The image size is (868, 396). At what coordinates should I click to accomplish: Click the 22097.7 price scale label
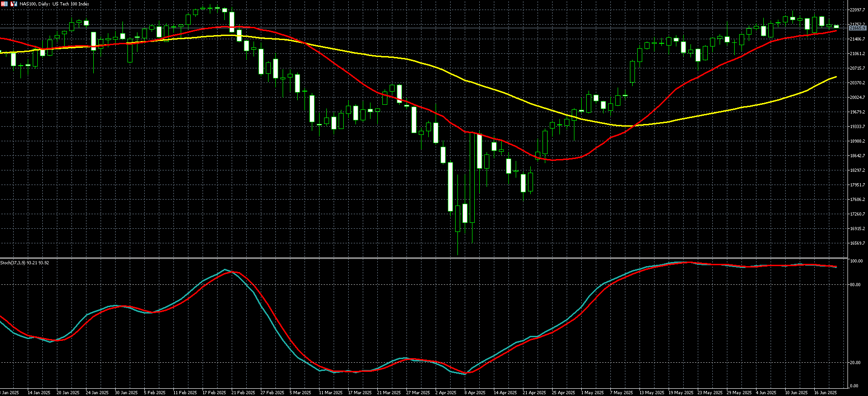pyautogui.click(x=858, y=10)
